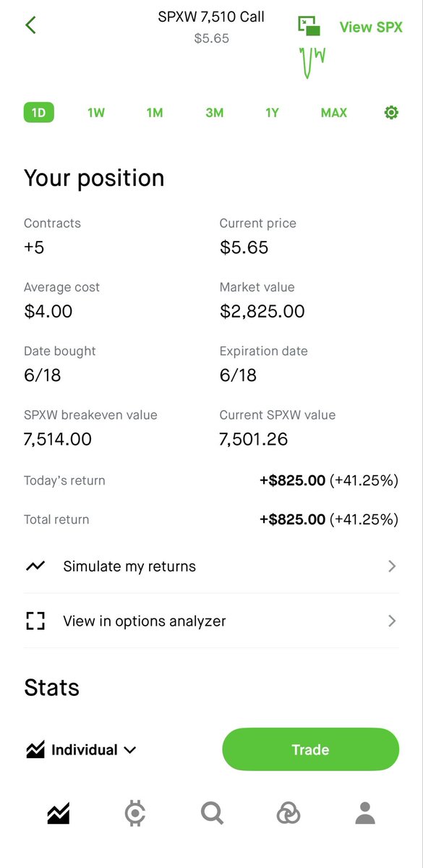423x868 pixels.
Task: Click the options analyzer bracket icon
Action: point(35,621)
